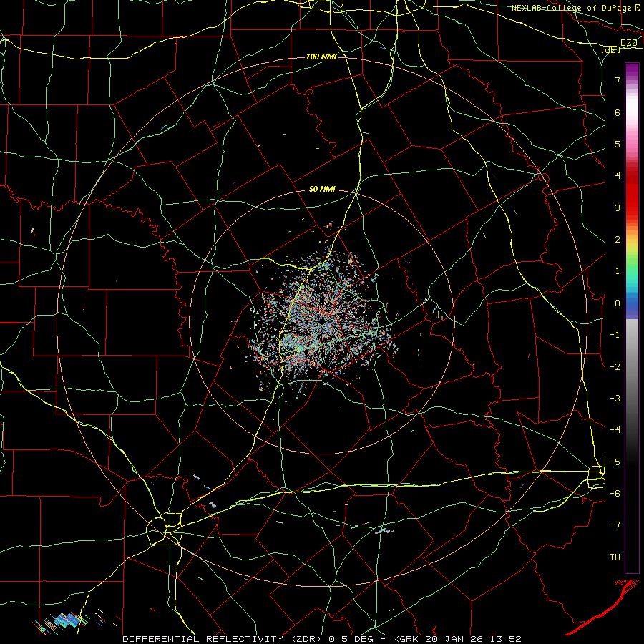Click the '[dB]' unit label above color scale
Viewport: 644px width, 644px height.
[x=611, y=49]
